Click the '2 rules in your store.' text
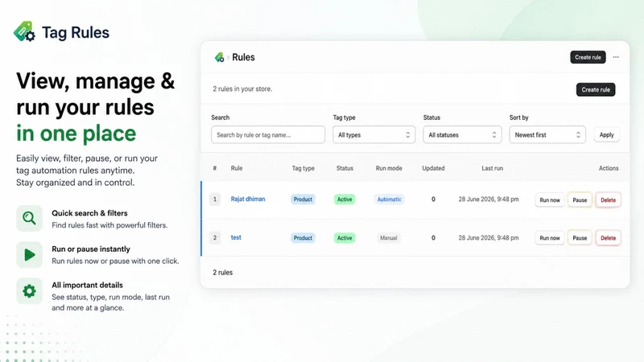 242,88
